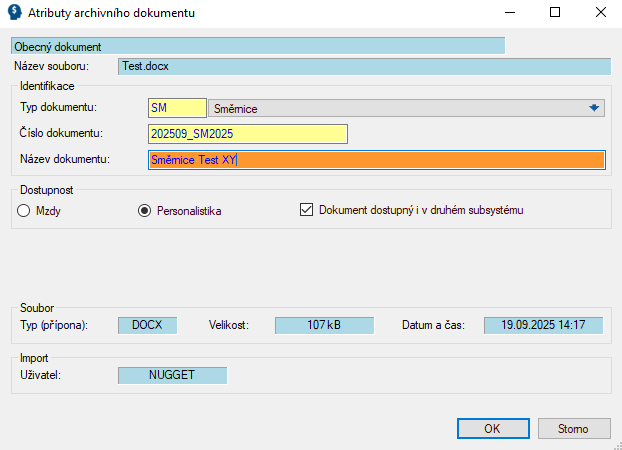
Task: Choose the Personalistika radio option
Action: (x=144, y=211)
